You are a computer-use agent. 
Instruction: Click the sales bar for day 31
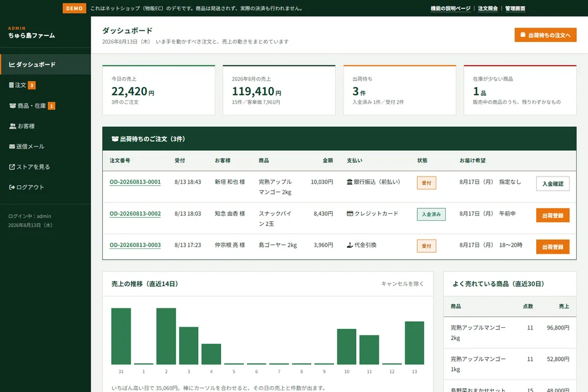point(121,336)
